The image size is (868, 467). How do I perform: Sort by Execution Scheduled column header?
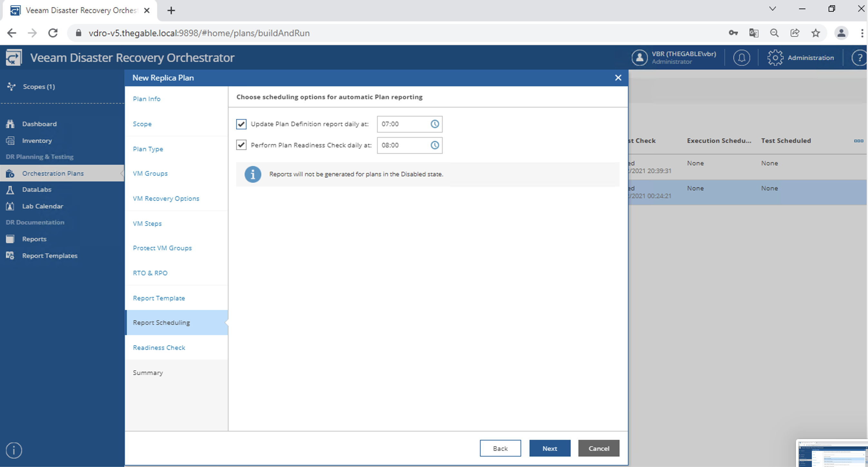(x=719, y=141)
